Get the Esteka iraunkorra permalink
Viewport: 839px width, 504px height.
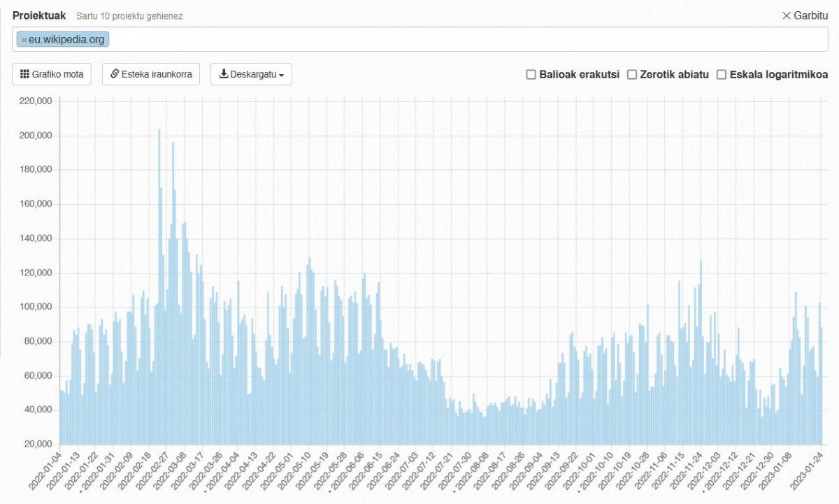pos(151,74)
